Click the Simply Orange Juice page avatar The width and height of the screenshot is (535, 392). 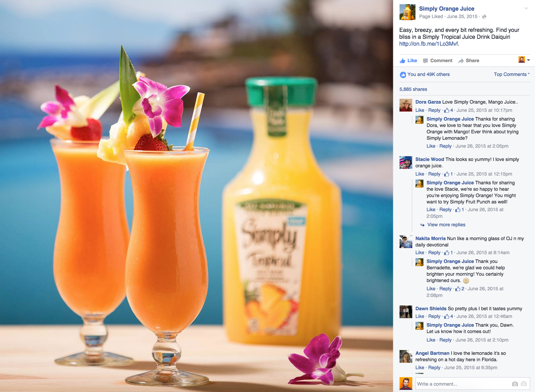[407, 12]
